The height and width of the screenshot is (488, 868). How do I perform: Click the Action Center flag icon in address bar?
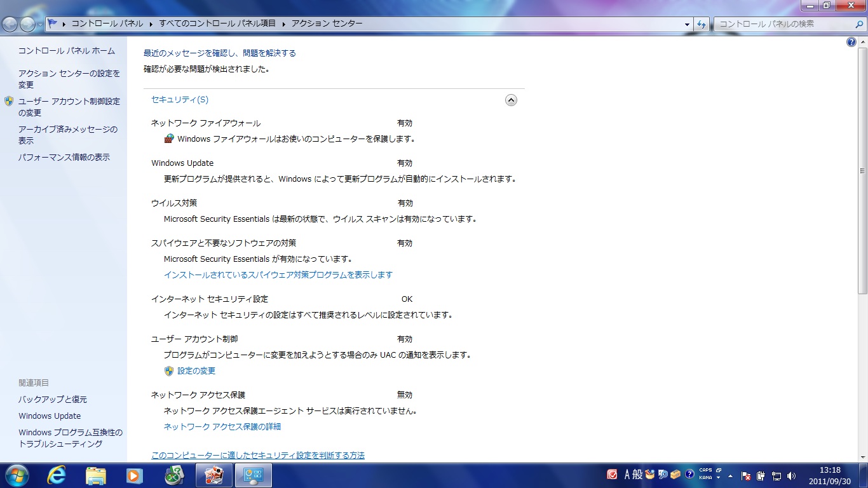[53, 24]
